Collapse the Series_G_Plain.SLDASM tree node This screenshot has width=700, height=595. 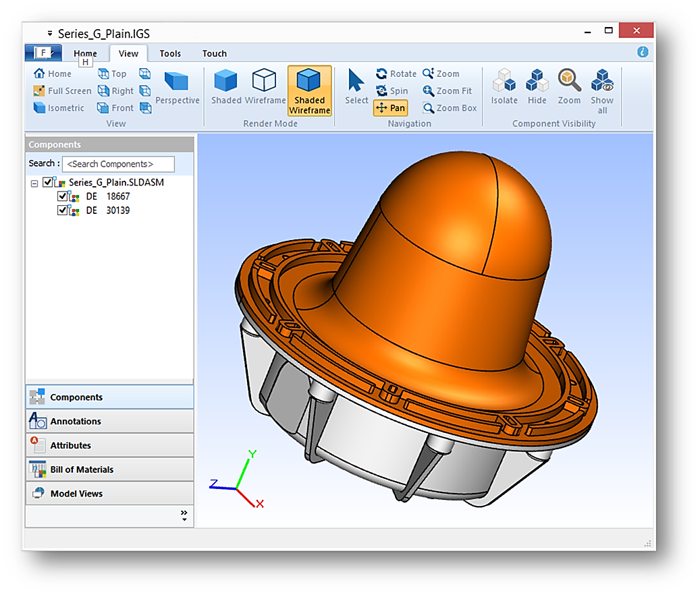click(35, 182)
